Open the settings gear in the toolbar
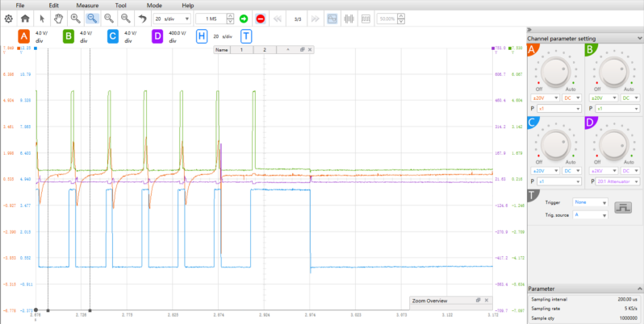Screen dimensions: 644x324 coord(8,18)
